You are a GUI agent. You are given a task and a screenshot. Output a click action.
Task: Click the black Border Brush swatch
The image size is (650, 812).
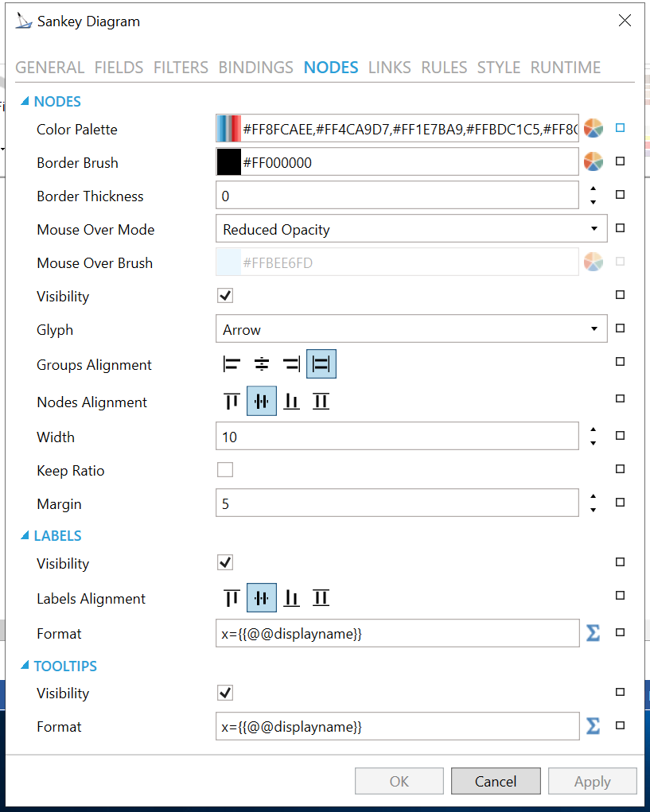point(229,162)
